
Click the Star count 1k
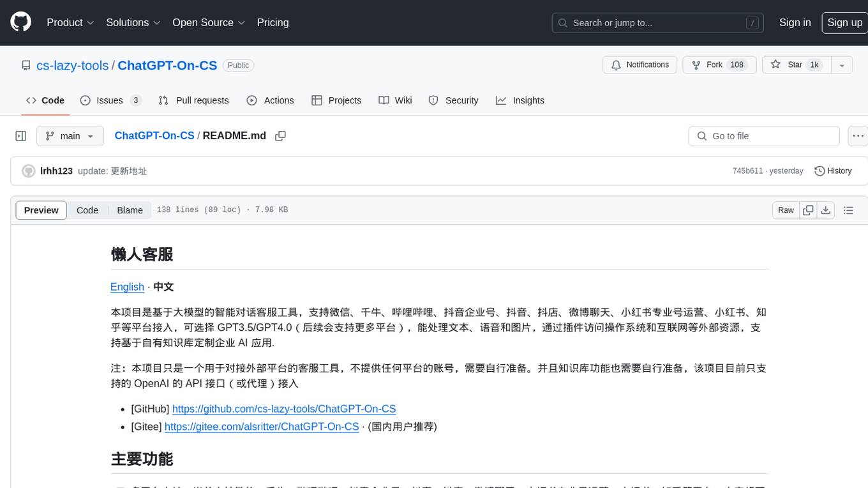pyautogui.click(x=814, y=65)
